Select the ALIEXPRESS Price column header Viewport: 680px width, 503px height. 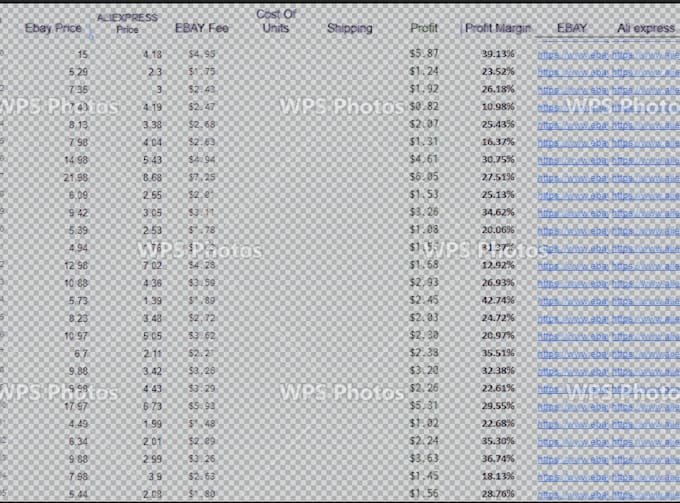[127, 23]
